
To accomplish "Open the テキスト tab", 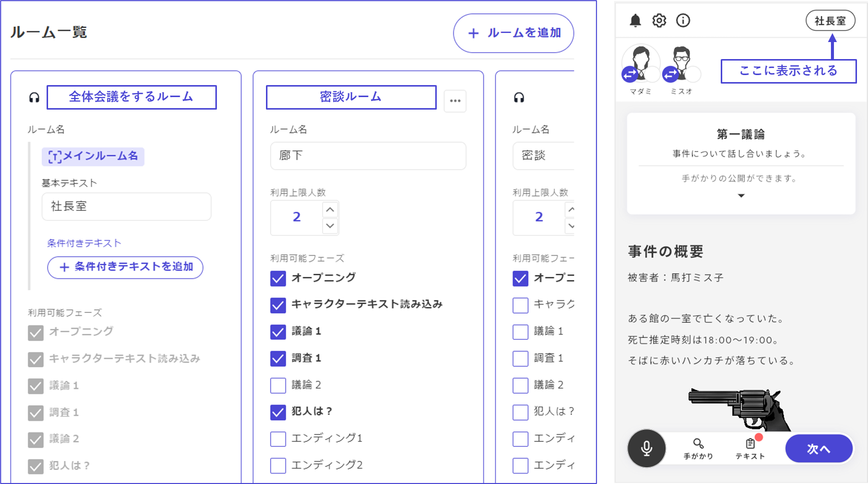I will [750, 448].
